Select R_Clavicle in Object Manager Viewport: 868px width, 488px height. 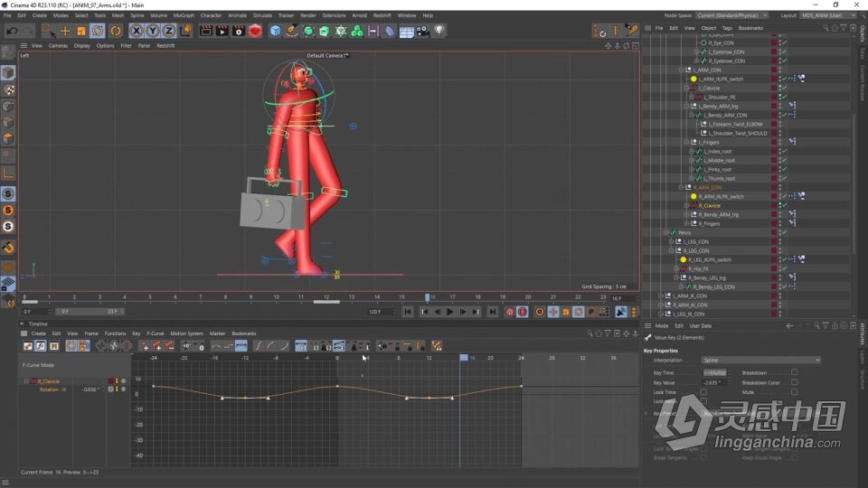click(709, 206)
